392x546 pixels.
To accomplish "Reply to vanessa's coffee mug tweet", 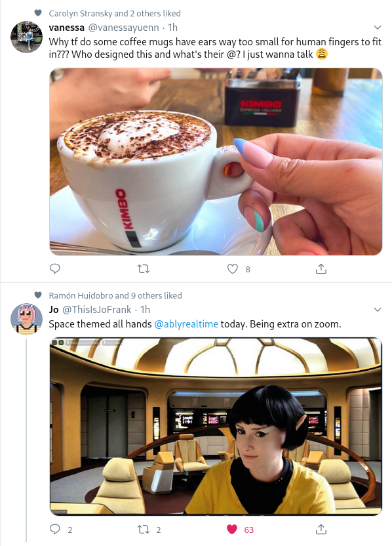I will 55,269.
